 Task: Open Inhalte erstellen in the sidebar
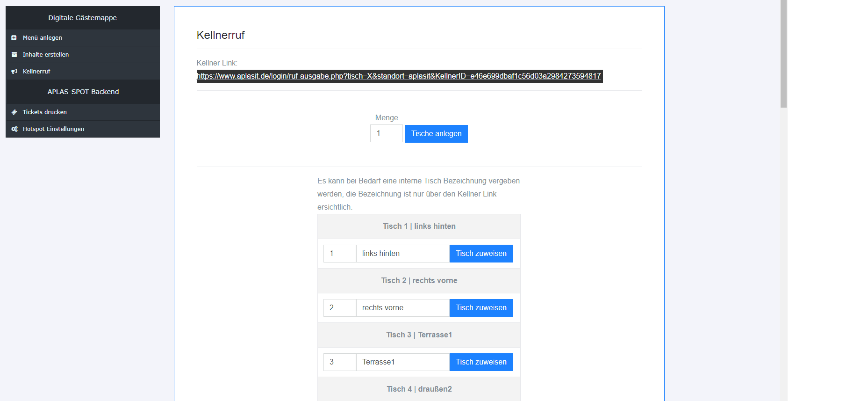coord(83,55)
